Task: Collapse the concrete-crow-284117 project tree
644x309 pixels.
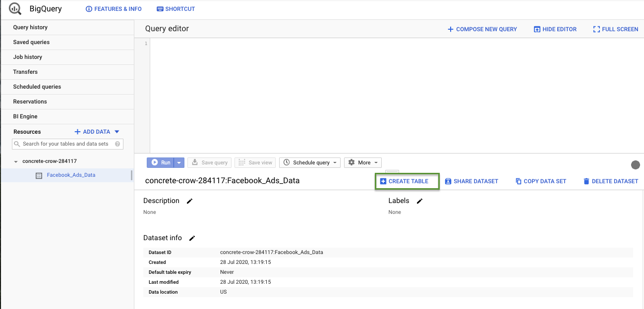Action: click(x=16, y=161)
